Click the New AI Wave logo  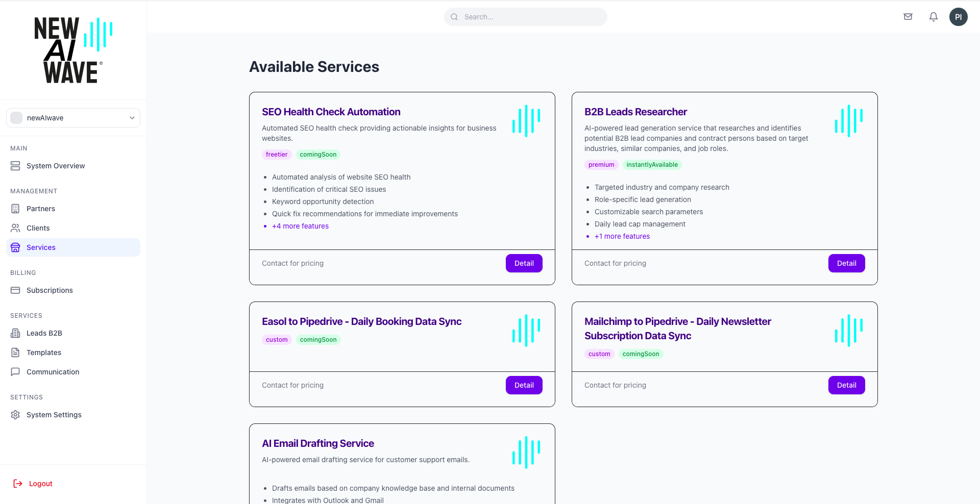tap(73, 50)
